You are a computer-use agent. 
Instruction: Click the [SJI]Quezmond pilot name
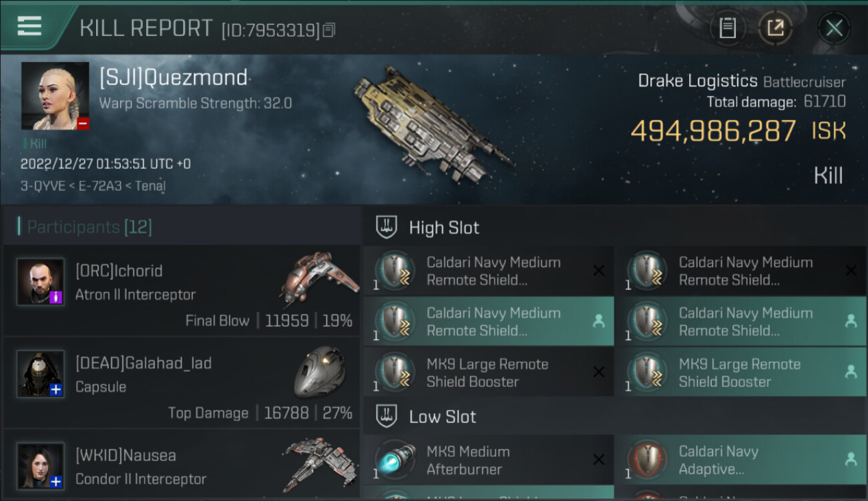174,78
